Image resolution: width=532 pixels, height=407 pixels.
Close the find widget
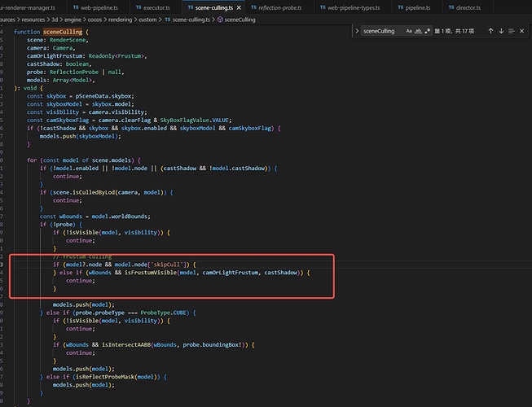[x=522, y=31]
